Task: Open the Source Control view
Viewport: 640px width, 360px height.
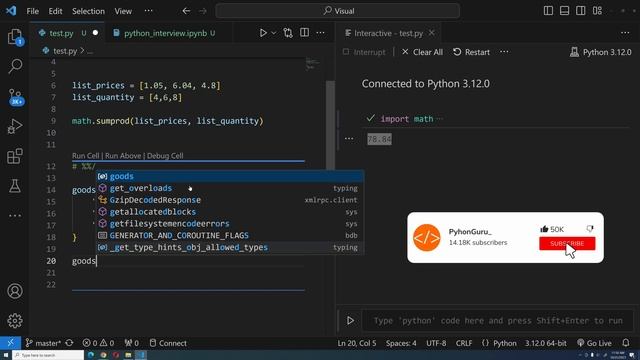Action: (x=15, y=97)
